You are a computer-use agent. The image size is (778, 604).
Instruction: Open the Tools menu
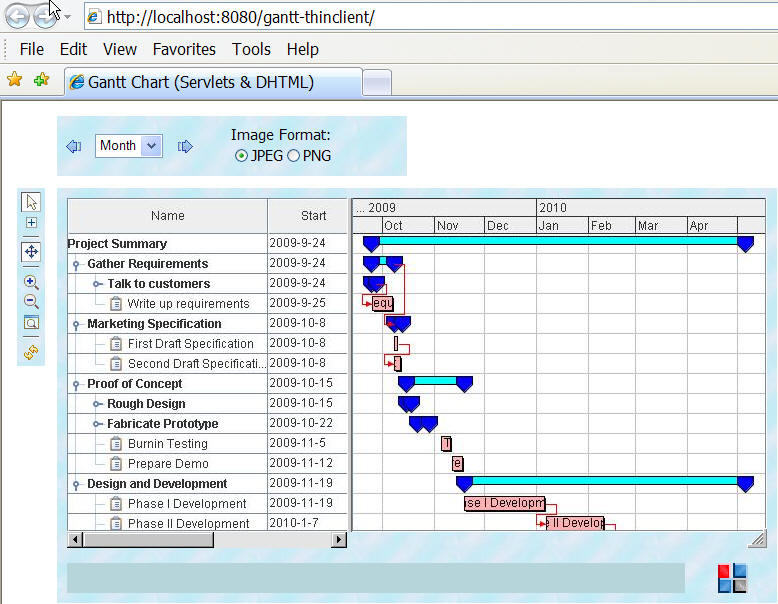coord(251,49)
